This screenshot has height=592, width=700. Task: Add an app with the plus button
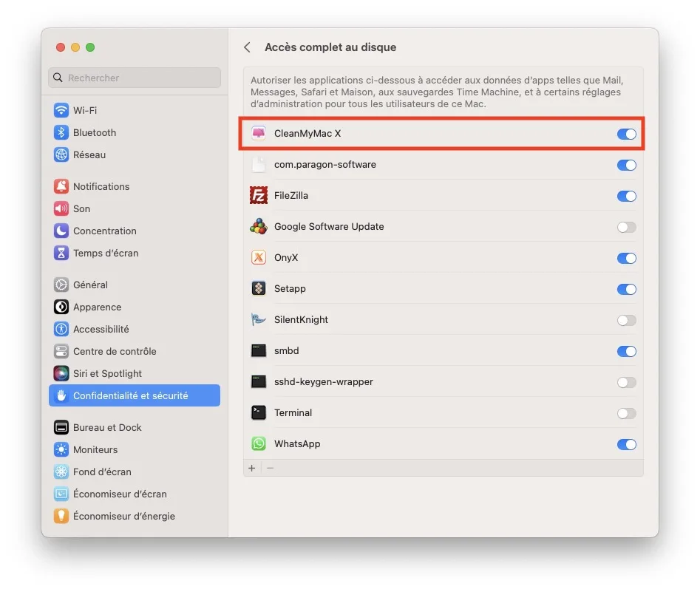point(252,468)
